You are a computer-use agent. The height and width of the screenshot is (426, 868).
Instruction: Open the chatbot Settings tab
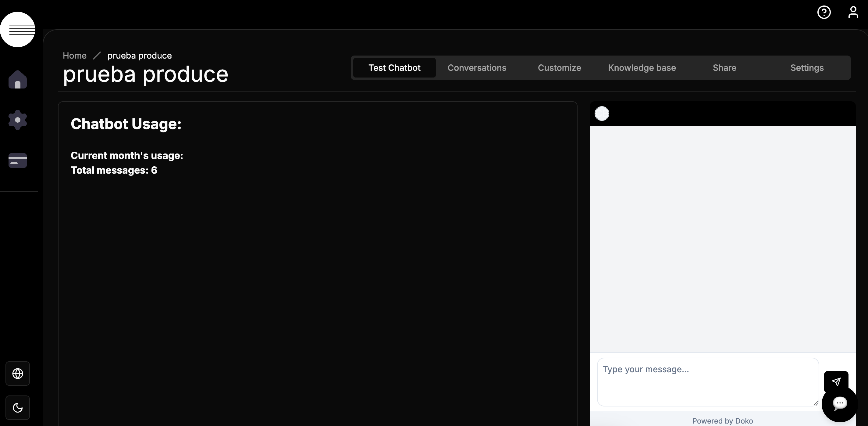807,68
